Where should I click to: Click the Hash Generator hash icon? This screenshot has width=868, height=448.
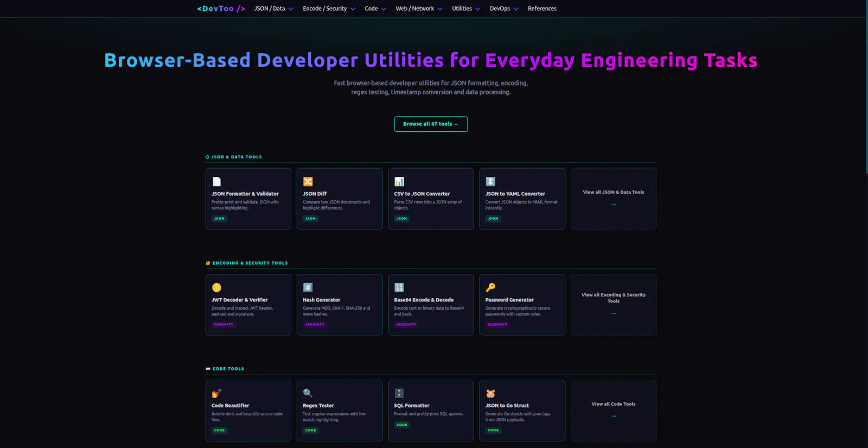click(308, 287)
